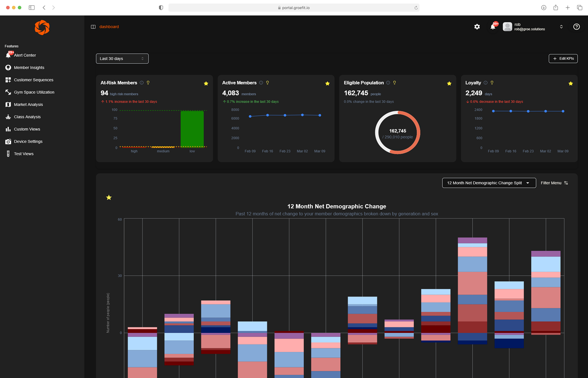Open the Alert Center sidebar item
Screen dimensions: 588x378
(25, 55)
